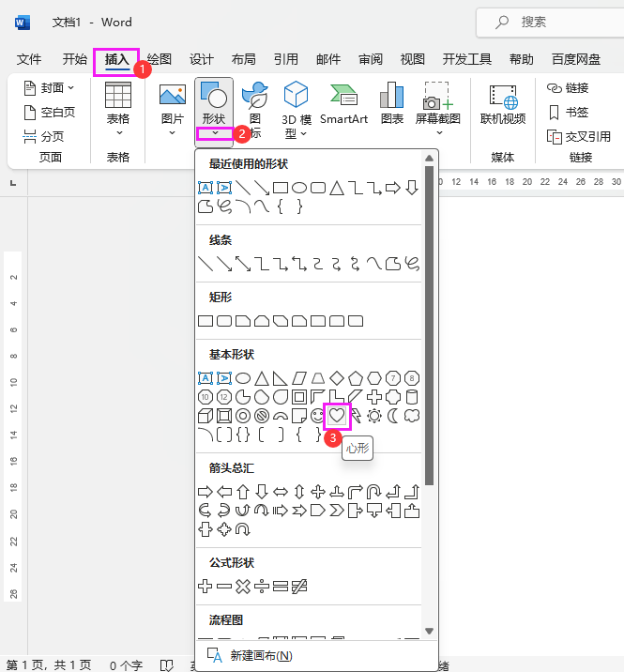Click the shapes list scroll down arrow
The image size is (624, 672).
coord(429,631)
